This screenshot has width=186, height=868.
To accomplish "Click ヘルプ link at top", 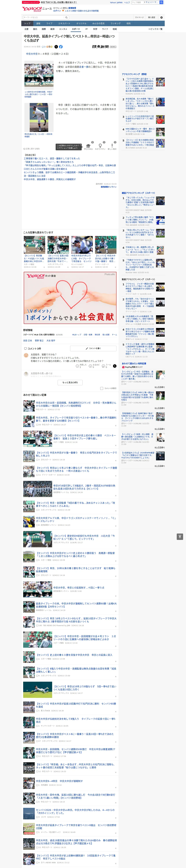I will tap(127, 2).
